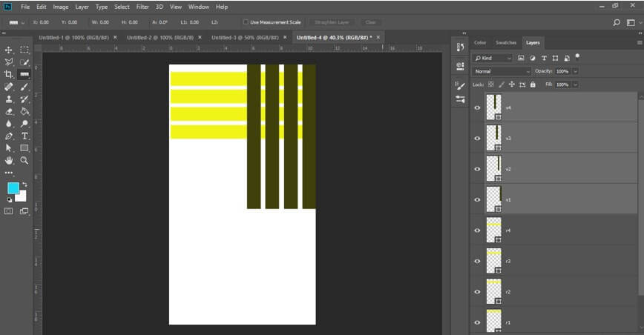Click the cyan foreground color swatch

click(x=13, y=188)
